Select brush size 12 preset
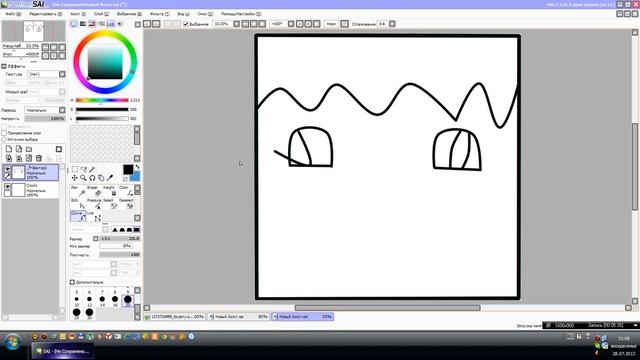The height and width of the screenshot is (360, 640). (89, 300)
